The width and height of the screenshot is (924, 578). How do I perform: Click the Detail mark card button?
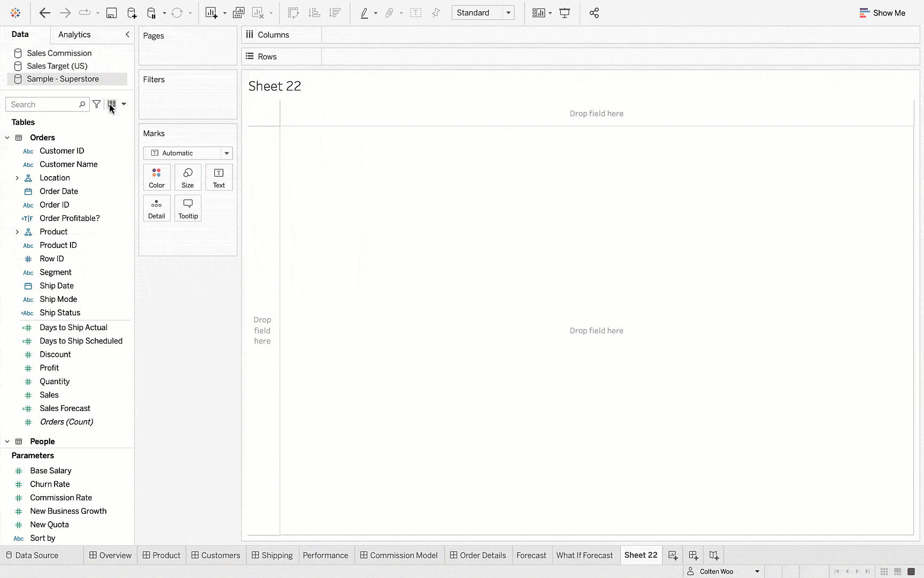157,208
